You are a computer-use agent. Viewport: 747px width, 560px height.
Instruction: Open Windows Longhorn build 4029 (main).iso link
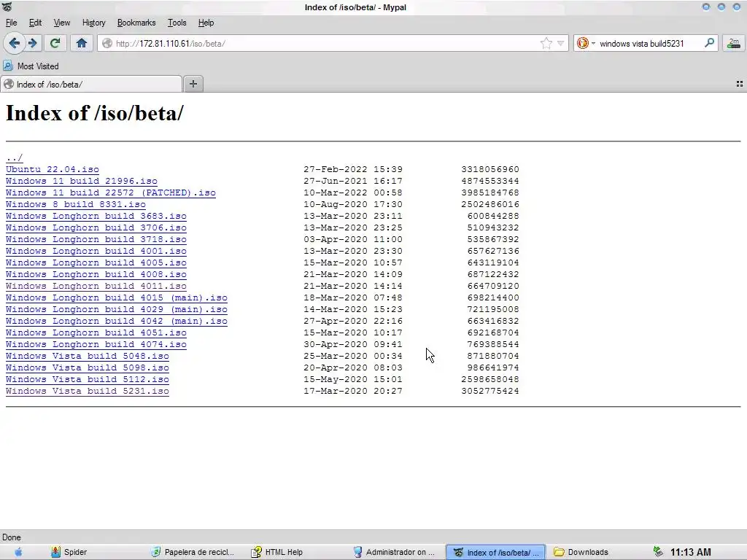117,309
